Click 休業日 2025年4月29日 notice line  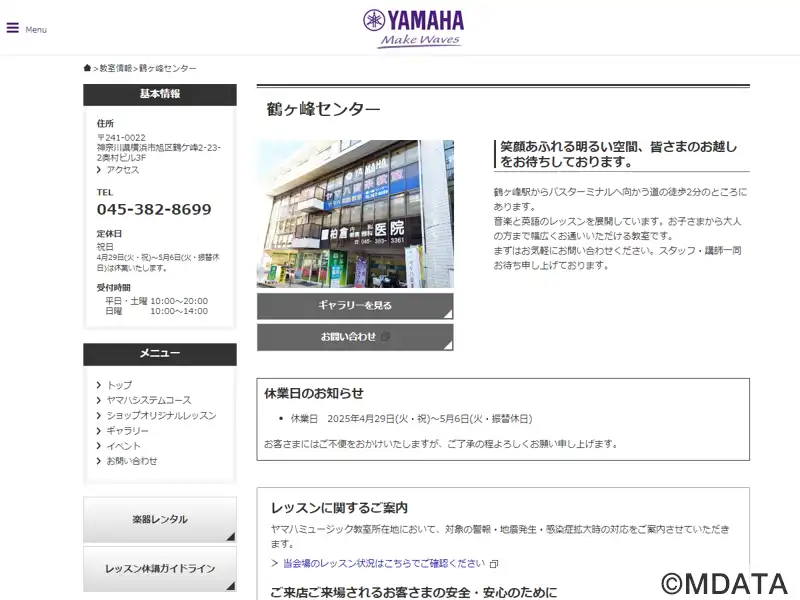[x=411, y=419]
